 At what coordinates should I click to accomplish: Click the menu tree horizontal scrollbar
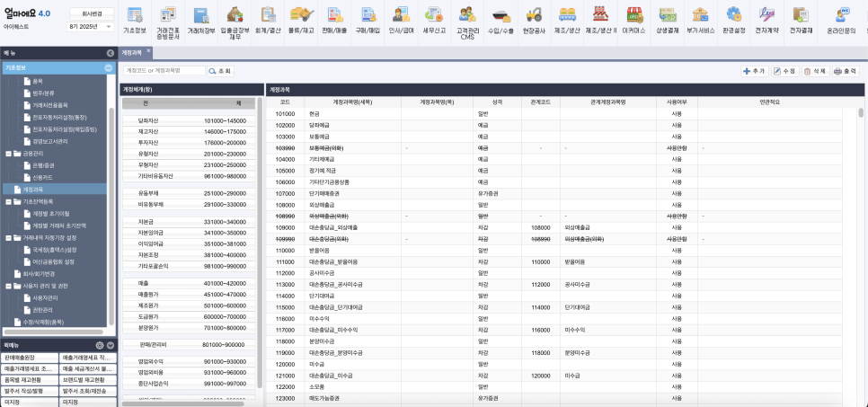(x=54, y=332)
